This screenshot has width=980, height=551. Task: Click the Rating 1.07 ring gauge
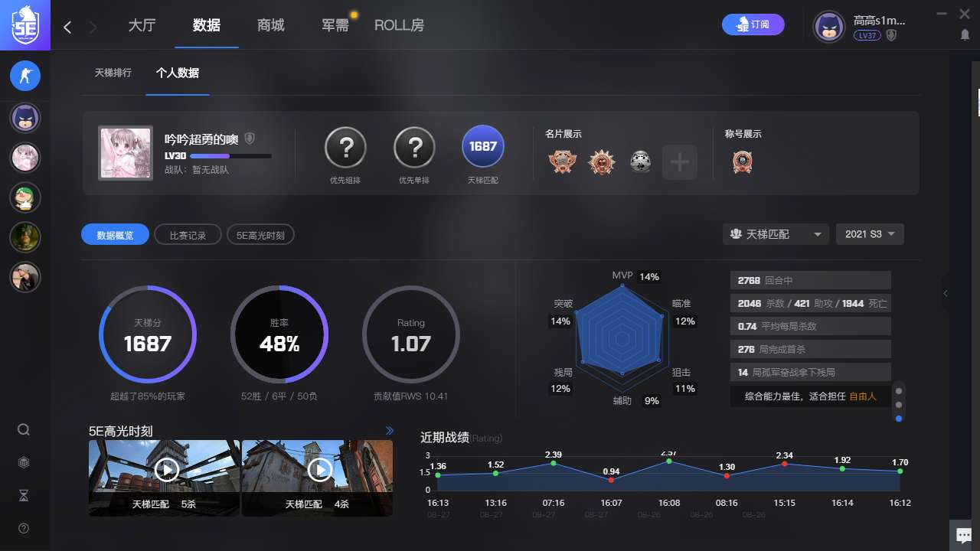(411, 334)
